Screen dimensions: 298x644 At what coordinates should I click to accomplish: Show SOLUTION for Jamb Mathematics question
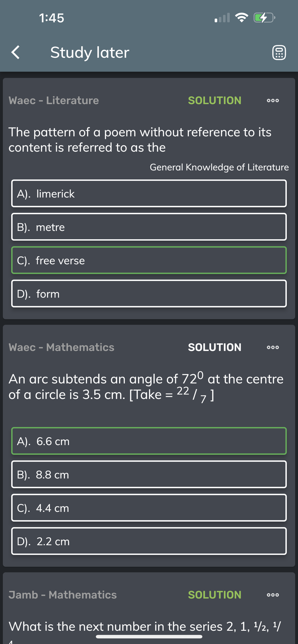(x=214, y=595)
